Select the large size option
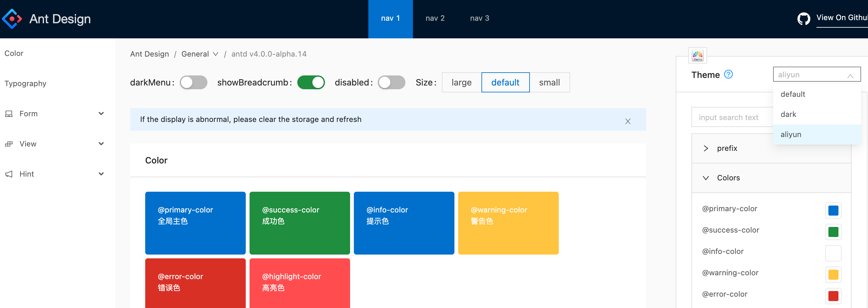Image resolution: width=868 pixels, height=308 pixels. (x=462, y=82)
